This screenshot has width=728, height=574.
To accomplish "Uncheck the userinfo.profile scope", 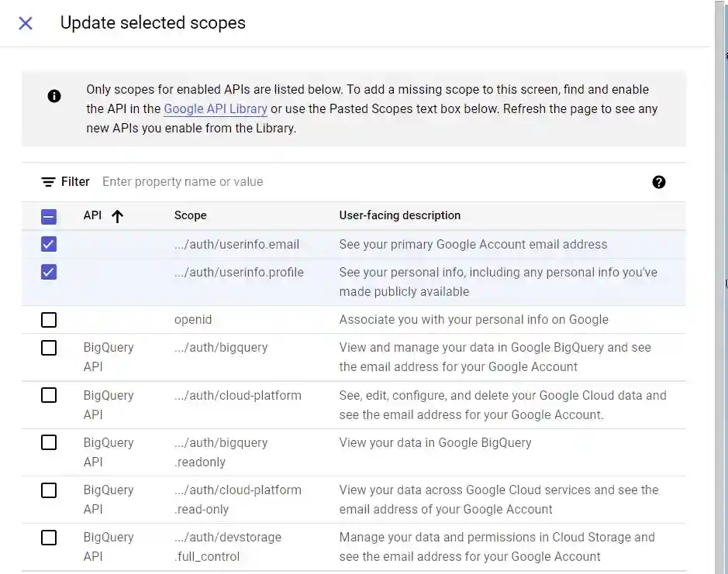I will (x=49, y=272).
